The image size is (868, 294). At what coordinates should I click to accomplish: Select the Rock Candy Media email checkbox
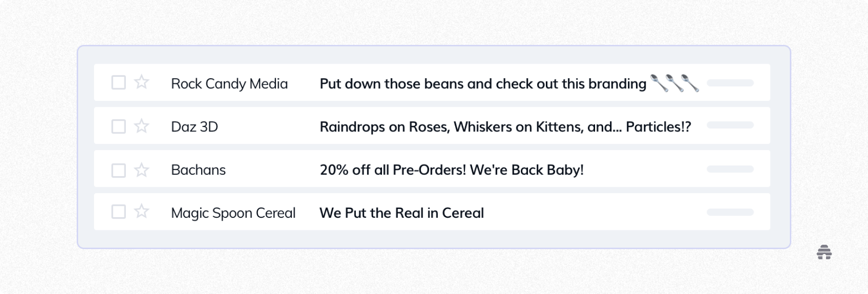pos(119,83)
